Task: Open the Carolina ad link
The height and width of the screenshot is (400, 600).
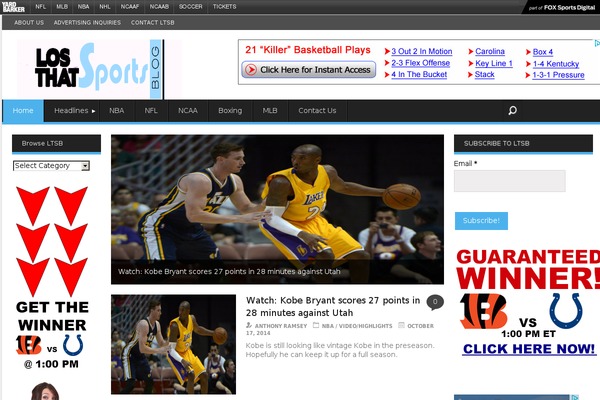Action: click(490, 51)
